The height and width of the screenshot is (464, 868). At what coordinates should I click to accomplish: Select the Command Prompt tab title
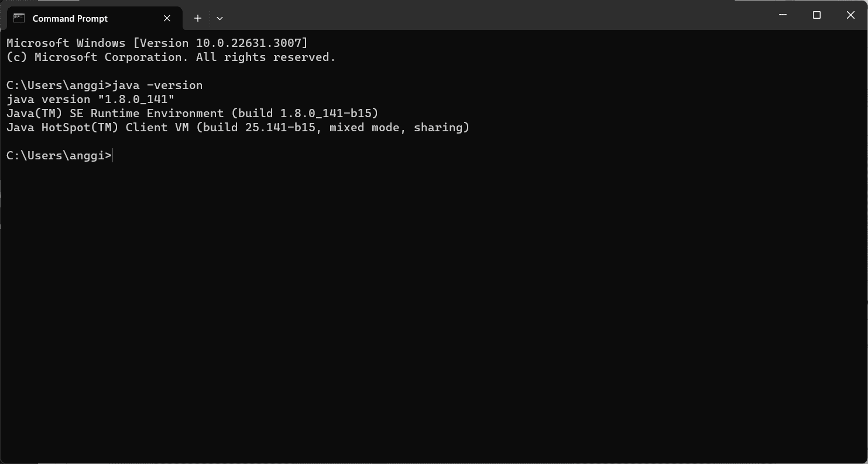[x=70, y=19]
